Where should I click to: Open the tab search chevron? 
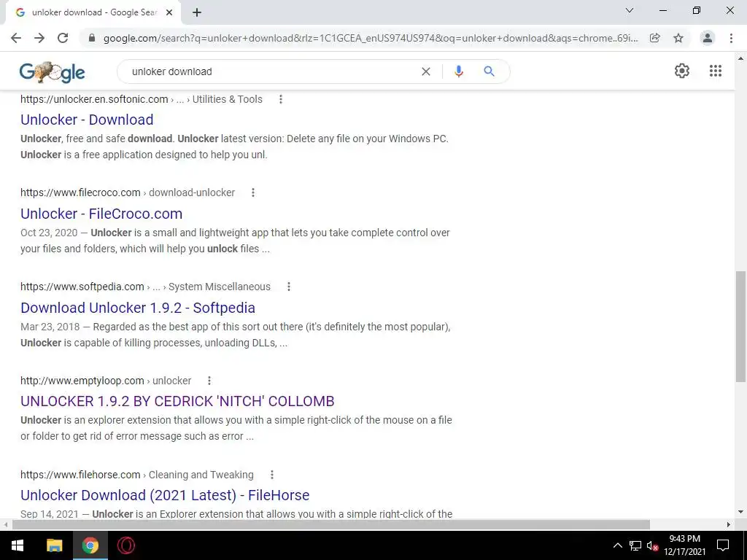[x=630, y=10]
